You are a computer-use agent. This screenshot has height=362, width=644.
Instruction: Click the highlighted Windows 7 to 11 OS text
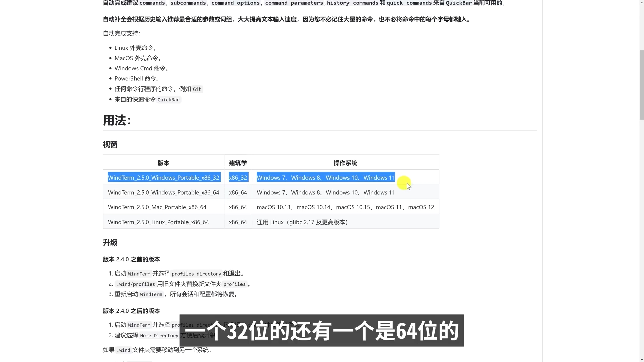pyautogui.click(x=325, y=177)
